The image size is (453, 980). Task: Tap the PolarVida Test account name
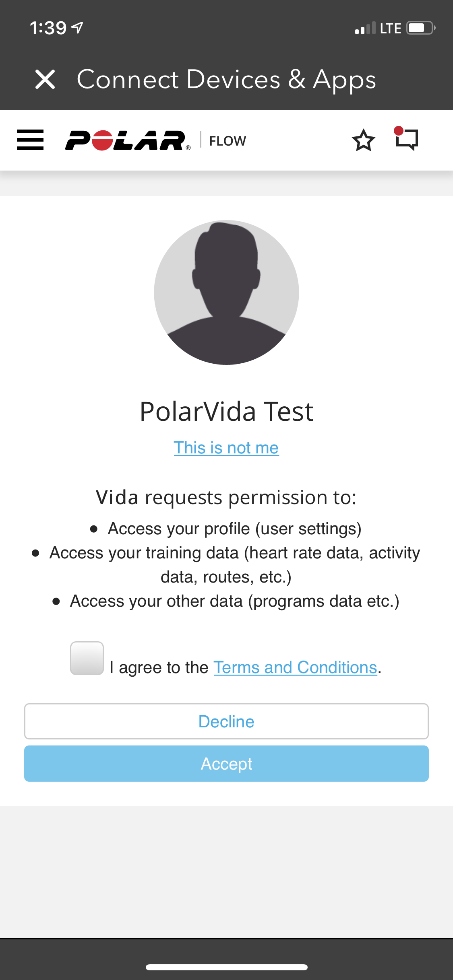pos(226,412)
